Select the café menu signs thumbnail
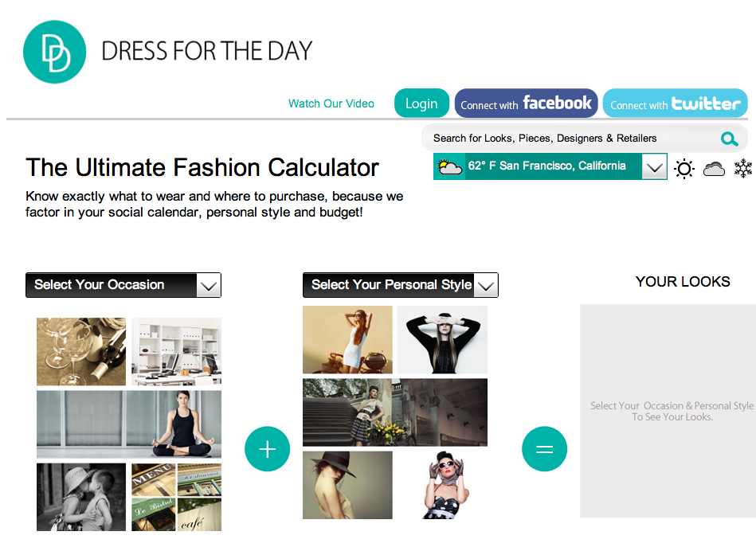756x551 pixels. pos(176,497)
